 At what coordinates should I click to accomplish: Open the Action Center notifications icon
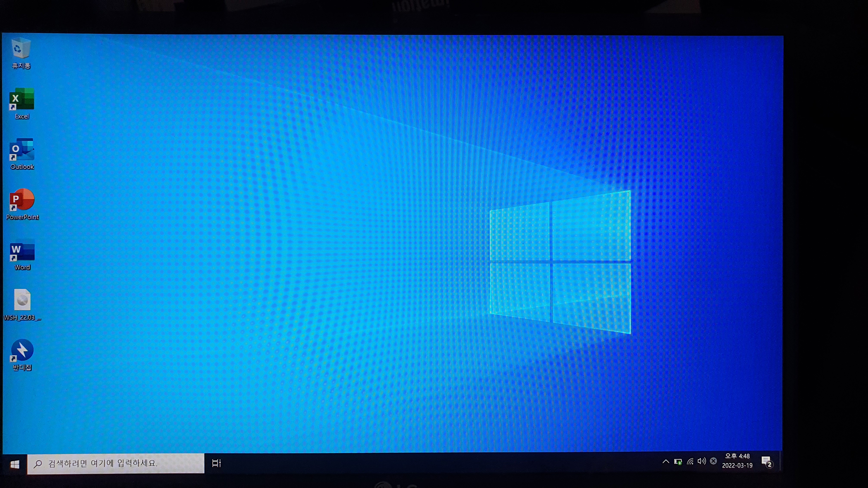click(767, 462)
